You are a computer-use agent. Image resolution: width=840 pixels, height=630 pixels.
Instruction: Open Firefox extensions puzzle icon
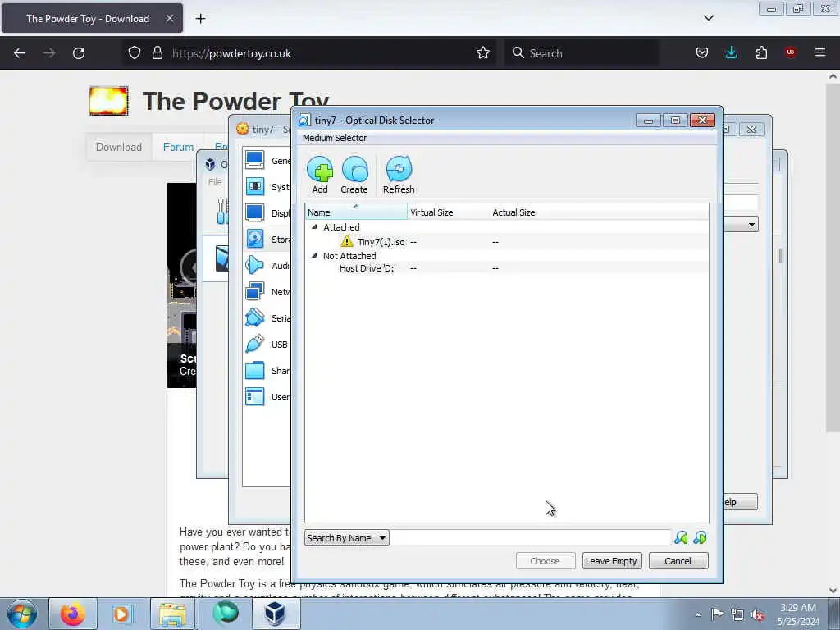761,53
